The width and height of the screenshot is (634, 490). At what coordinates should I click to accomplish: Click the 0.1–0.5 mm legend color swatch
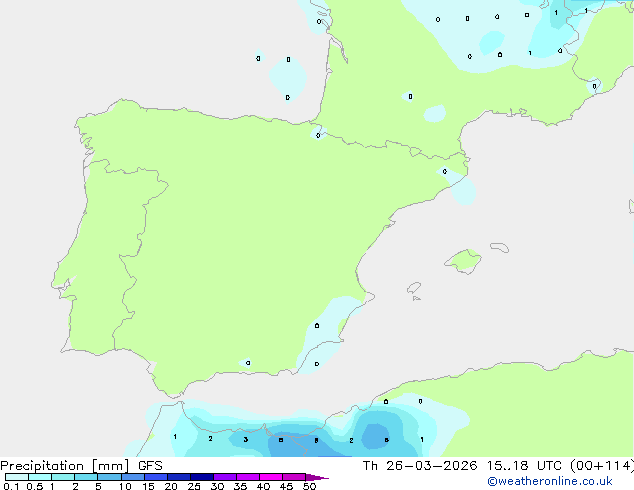17,477
